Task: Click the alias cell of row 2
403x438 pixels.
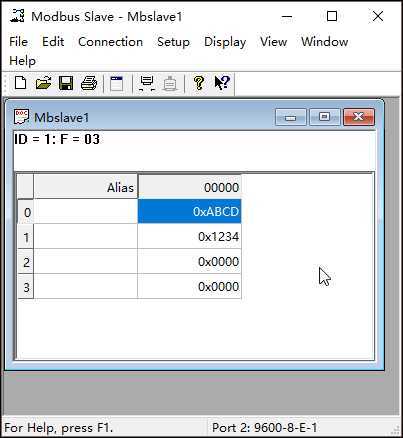Action: [86, 261]
